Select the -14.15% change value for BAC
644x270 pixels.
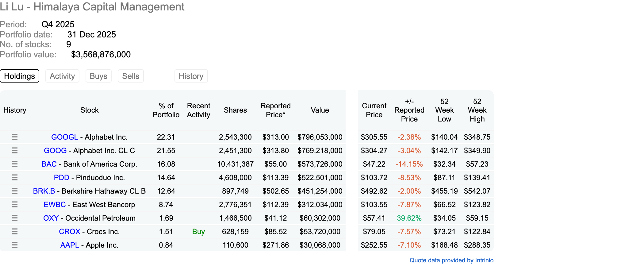point(409,164)
